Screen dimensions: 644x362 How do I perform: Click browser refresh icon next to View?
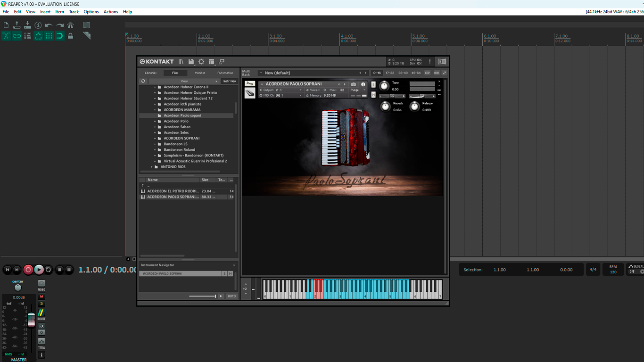tap(143, 81)
